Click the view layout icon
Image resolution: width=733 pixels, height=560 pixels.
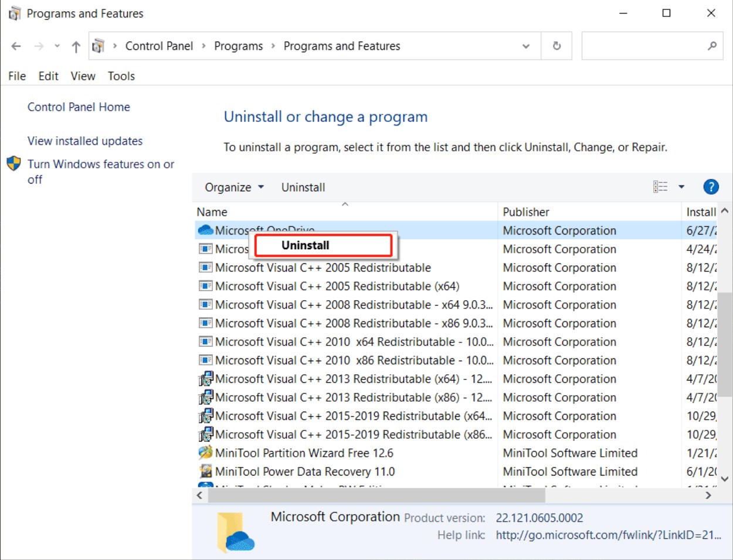tap(660, 187)
